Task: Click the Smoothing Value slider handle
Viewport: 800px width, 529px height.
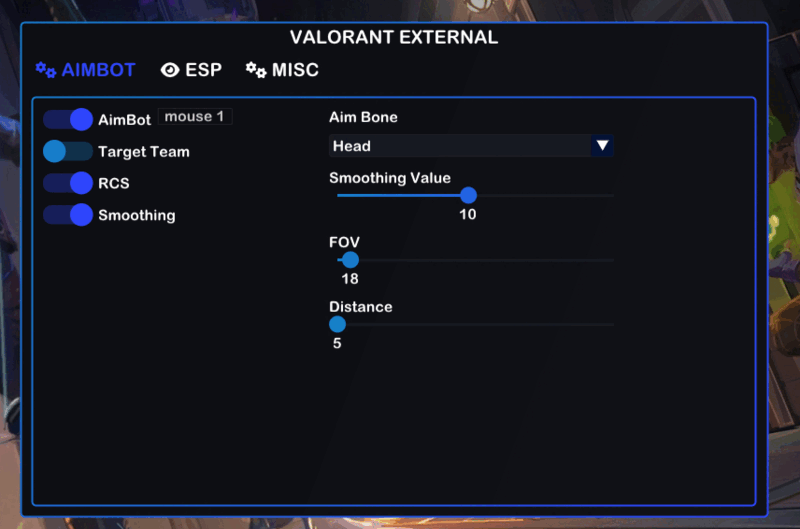Action: [x=468, y=195]
